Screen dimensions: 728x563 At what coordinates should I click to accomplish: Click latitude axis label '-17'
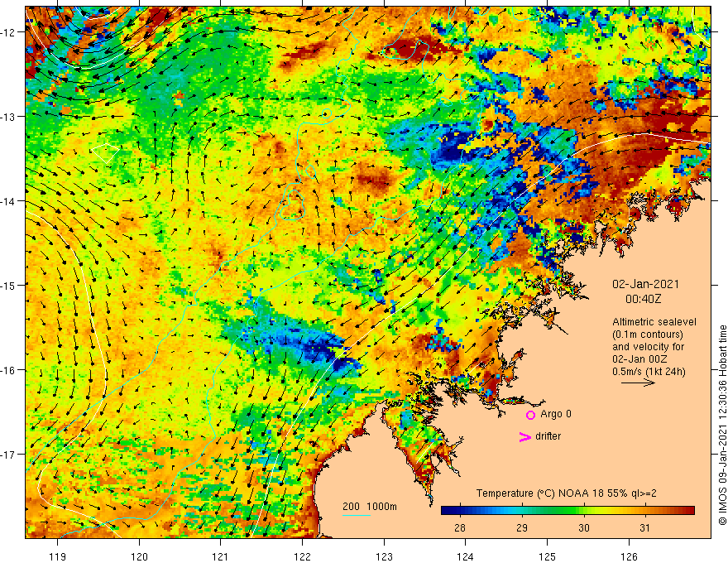coord(9,455)
